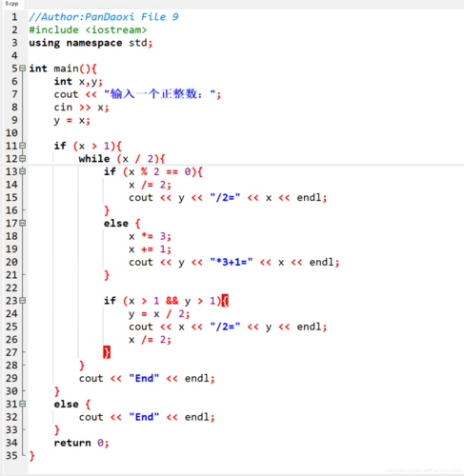
Task: Click line number 22 in the gutter
Action: [x=11, y=288]
